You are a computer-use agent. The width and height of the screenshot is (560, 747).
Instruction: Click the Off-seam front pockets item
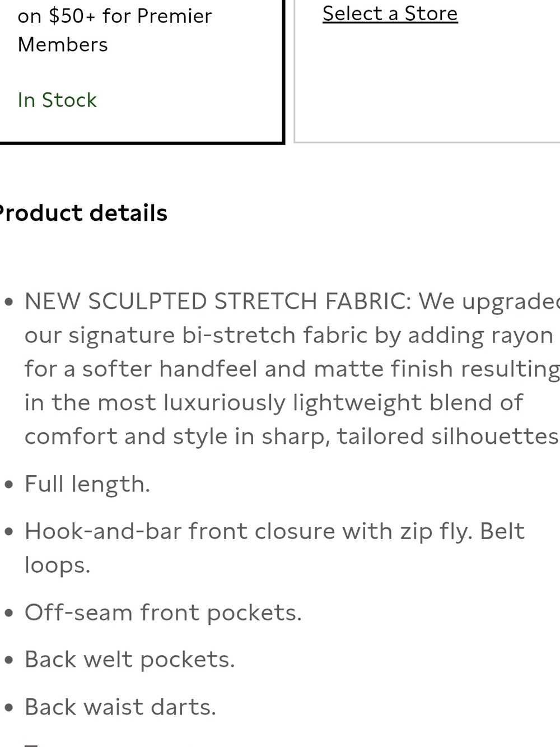[163, 612]
